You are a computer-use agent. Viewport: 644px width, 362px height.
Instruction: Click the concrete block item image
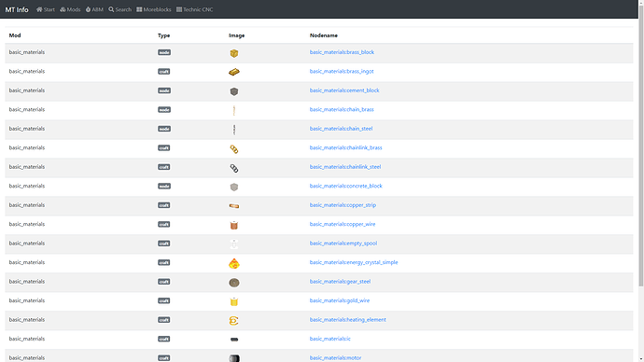click(x=233, y=188)
